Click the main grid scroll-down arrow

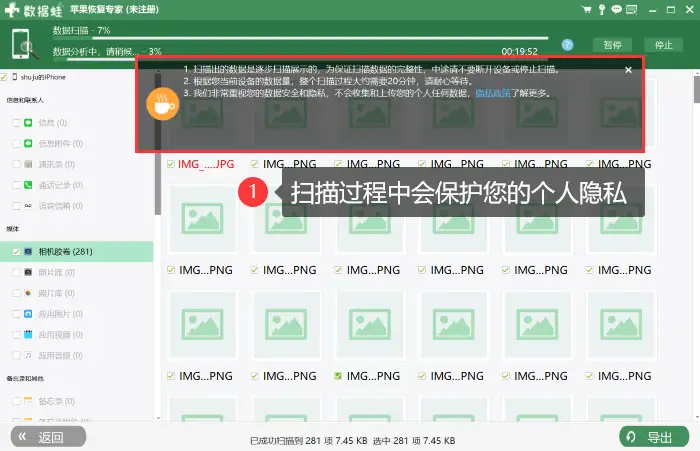coord(697,417)
